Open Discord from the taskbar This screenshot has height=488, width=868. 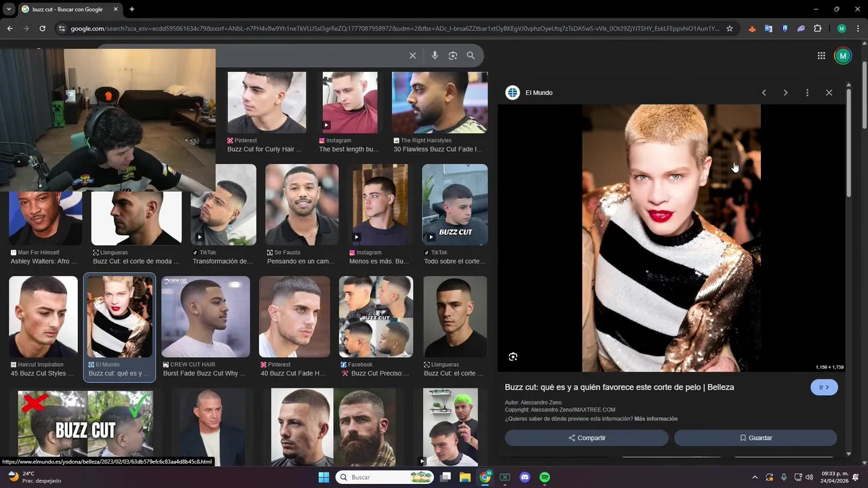[524, 477]
